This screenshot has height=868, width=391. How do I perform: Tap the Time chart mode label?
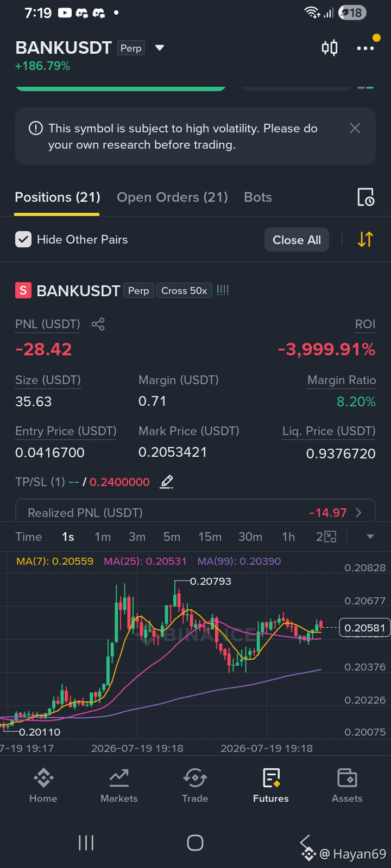(29, 537)
